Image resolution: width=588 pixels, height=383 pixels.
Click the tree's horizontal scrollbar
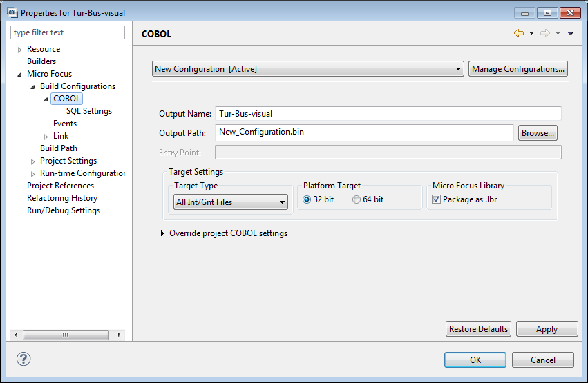pyautogui.click(x=66, y=335)
